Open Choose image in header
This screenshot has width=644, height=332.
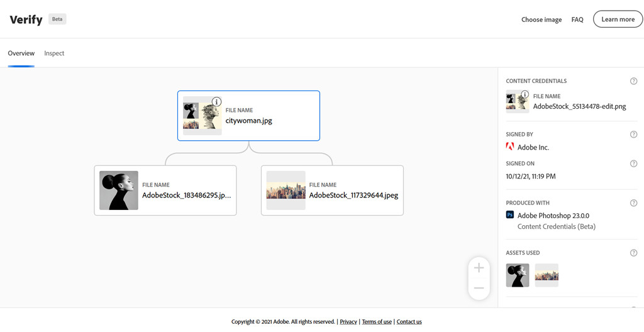(x=541, y=19)
